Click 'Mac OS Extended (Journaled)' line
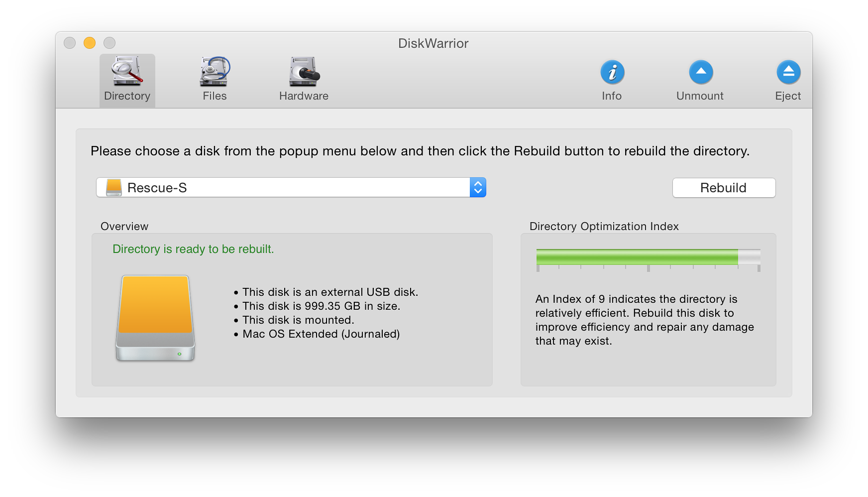 (x=321, y=334)
